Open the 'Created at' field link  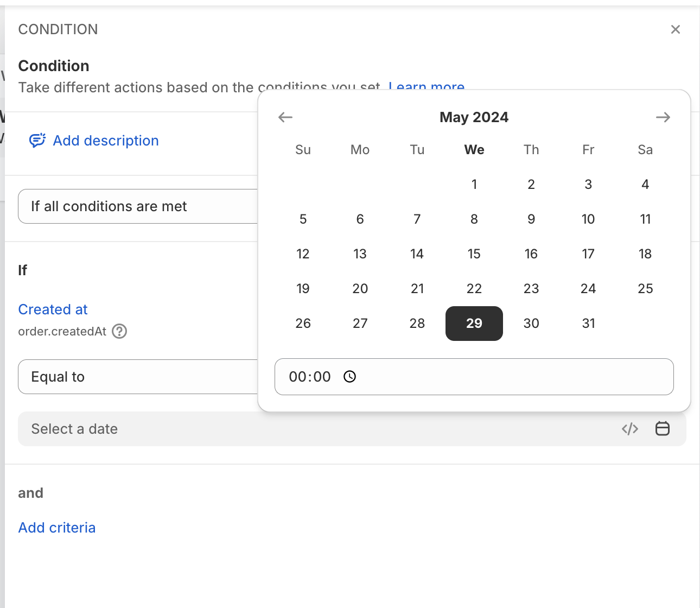click(53, 309)
